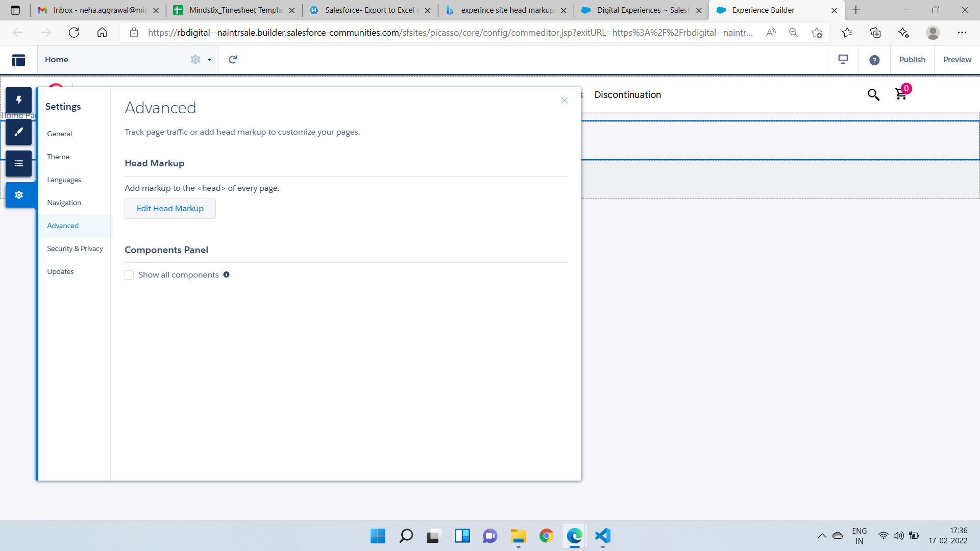Screen dimensions: 980x551
Task: Click info icon beside Show all components
Action: click(x=226, y=274)
